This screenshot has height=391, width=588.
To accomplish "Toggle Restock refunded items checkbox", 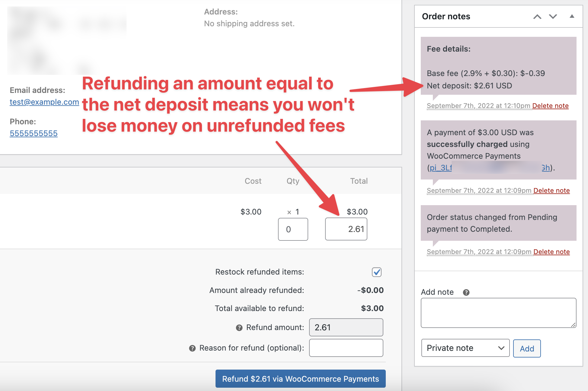I will [x=377, y=272].
